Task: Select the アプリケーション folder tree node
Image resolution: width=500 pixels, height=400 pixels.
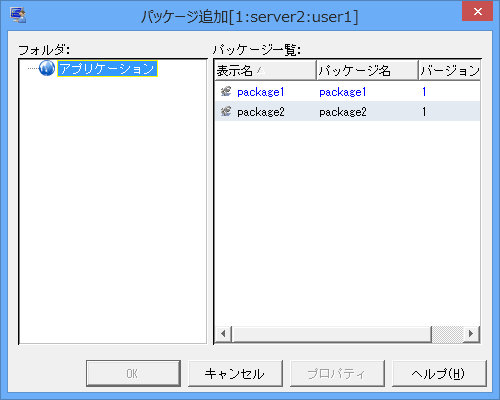Action: pos(107,69)
